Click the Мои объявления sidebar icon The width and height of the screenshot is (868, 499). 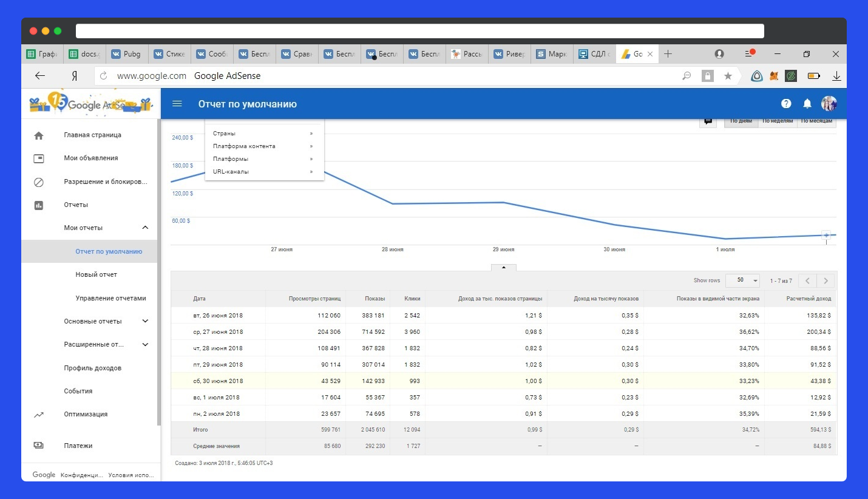pos(39,158)
